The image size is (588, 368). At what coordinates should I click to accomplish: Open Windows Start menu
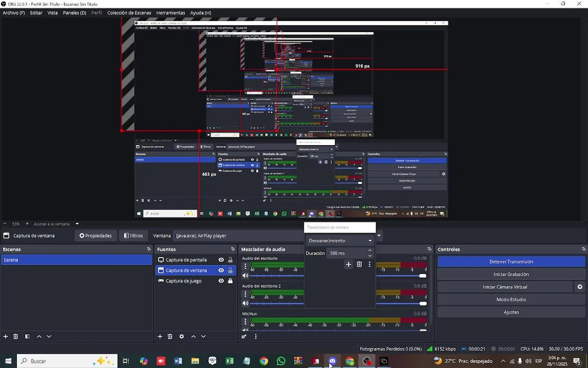coord(8,361)
